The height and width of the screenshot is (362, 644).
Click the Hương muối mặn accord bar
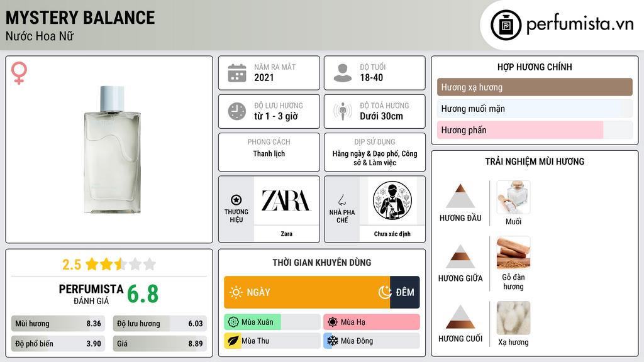pos(535,109)
